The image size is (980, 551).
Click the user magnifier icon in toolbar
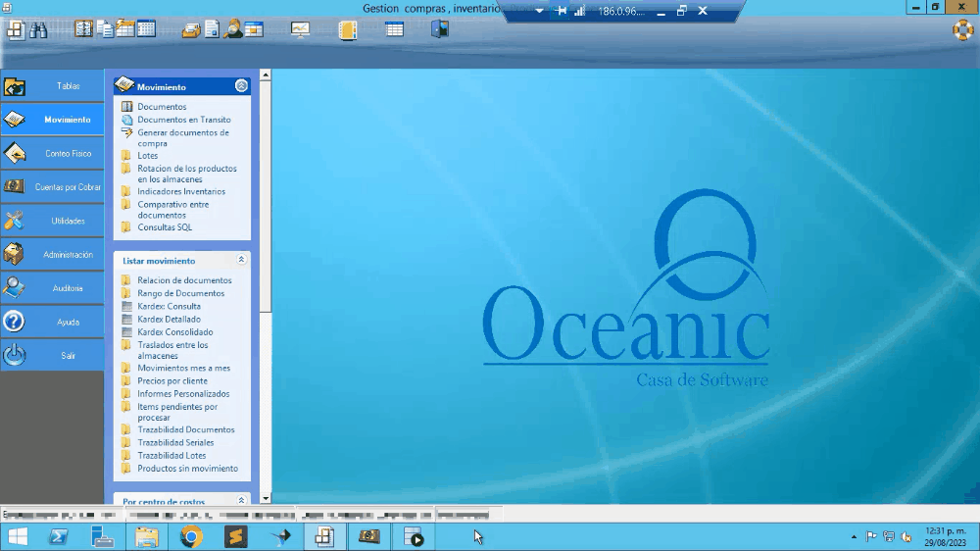click(233, 29)
